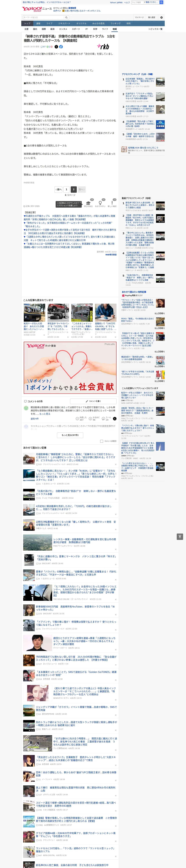Open マイページ
This screenshot has height=868, width=186.
pyautogui.click(x=139, y=17)
